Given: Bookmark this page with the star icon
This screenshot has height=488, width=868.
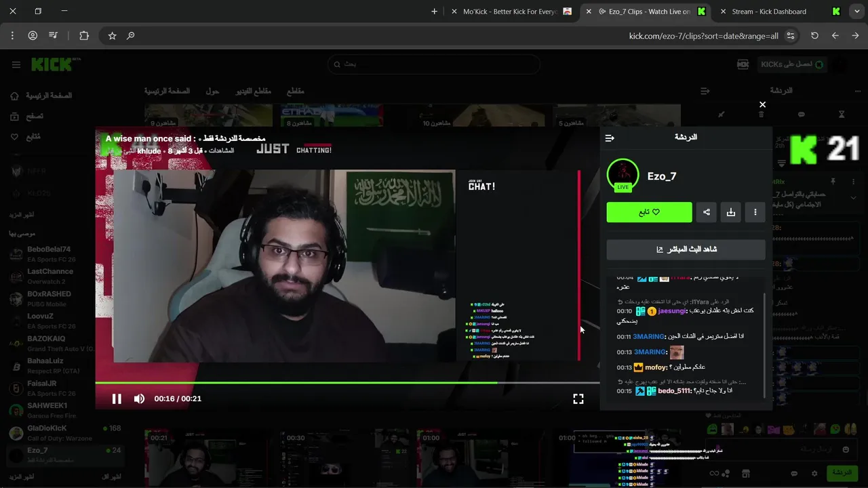Looking at the screenshot, I should coord(112,35).
